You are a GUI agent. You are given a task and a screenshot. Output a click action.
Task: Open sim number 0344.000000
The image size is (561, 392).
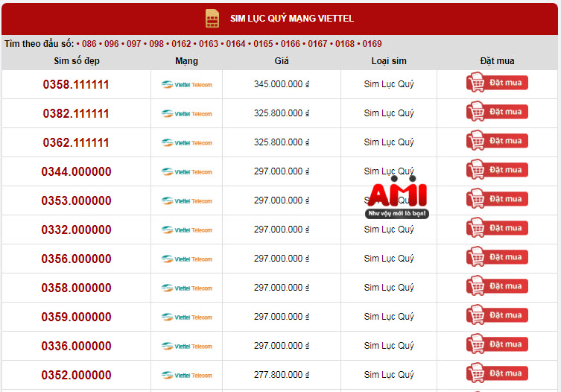coord(76,171)
